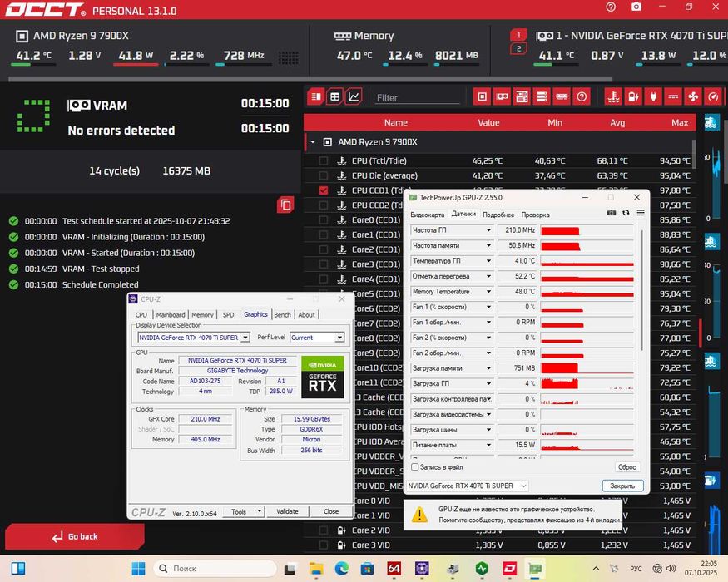This screenshot has height=582, width=728.
Task: Select GPU number 1 badge in OCCT header
Action: click(x=518, y=35)
